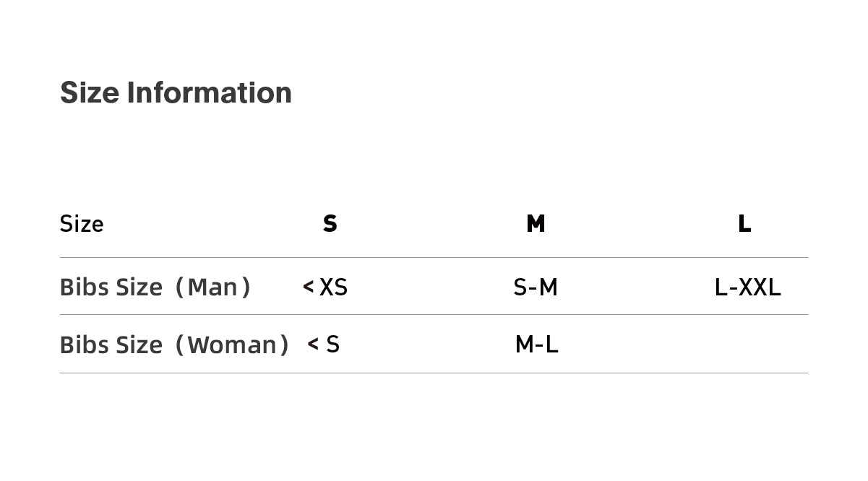Select the bold S column header
Screen dimensions: 868x481
tap(330, 224)
